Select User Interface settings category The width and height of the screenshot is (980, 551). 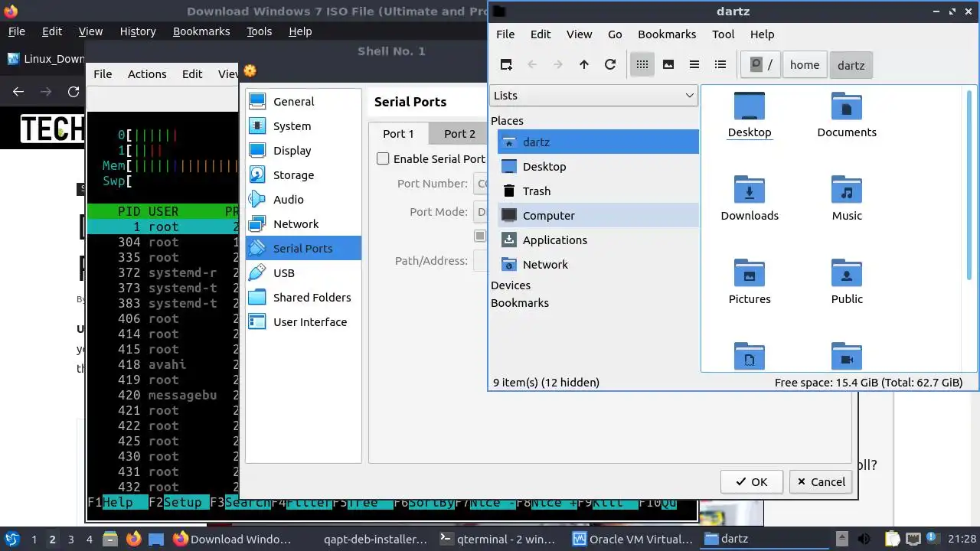coord(303,321)
